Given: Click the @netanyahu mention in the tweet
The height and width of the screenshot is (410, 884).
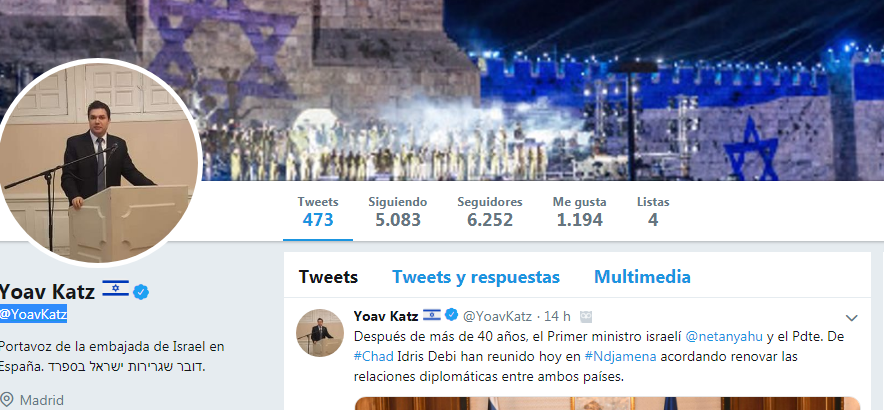Looking at the screenshot, I should pos(724,337).
